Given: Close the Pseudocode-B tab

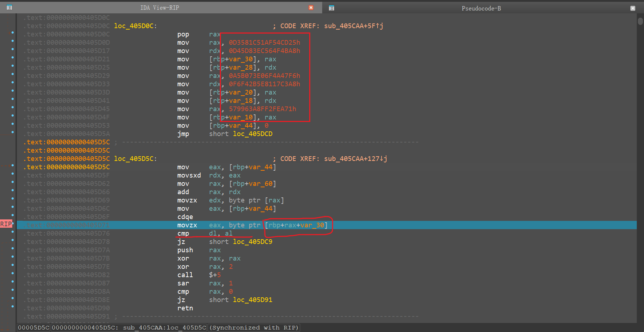Looking at the screenshot, I should click(633, 8).
